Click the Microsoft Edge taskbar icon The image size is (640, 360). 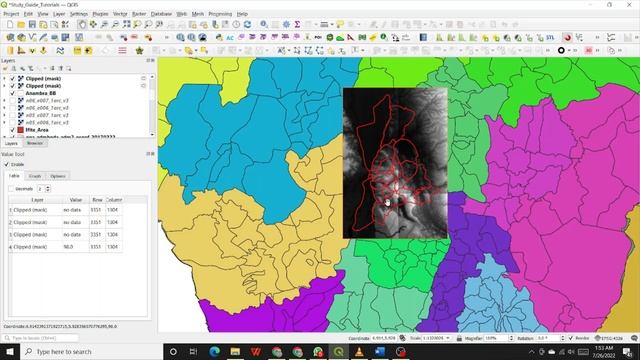click(x=214, y=351)
